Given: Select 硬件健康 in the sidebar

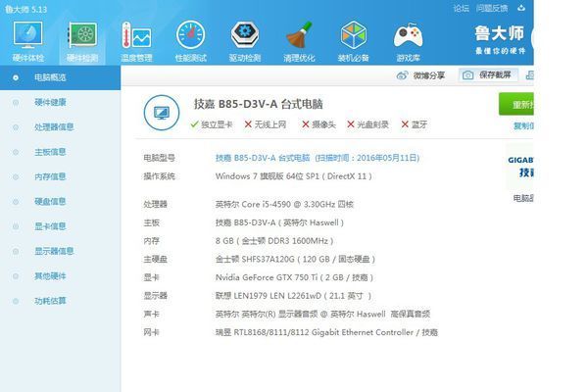Looking at the screenshot, I should [x=50, y=102].
